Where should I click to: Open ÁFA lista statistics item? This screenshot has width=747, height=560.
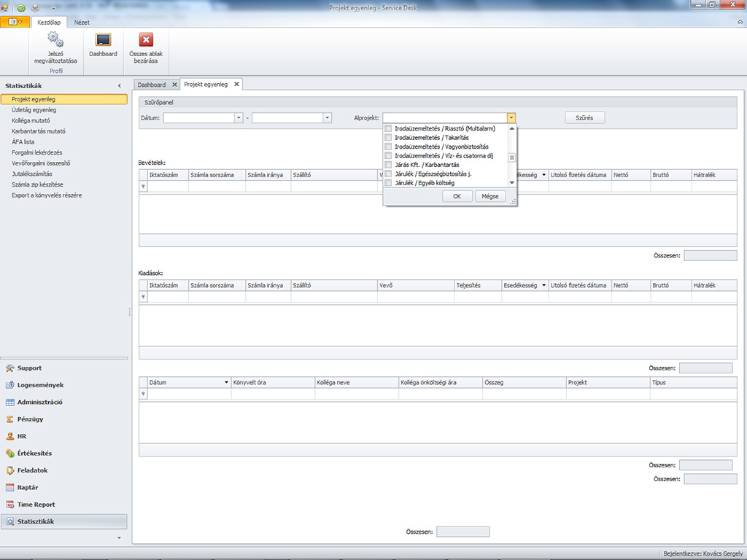[23, 142]
